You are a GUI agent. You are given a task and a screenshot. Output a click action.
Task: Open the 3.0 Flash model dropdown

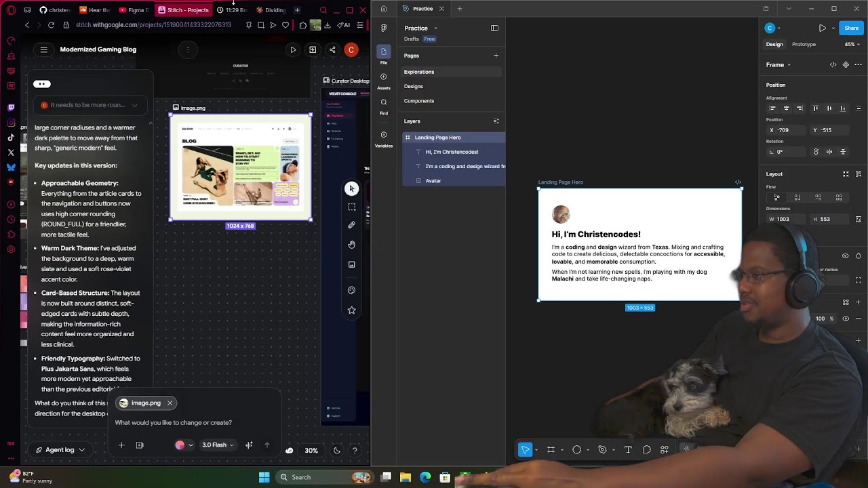(x=218, y=445)
